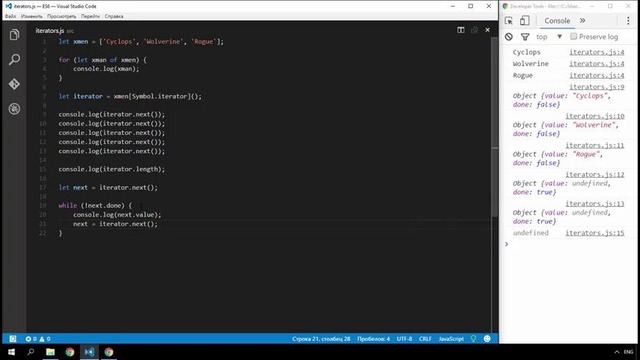
Task: Click the CRLF line ending status item
Action: click(425, 339)
